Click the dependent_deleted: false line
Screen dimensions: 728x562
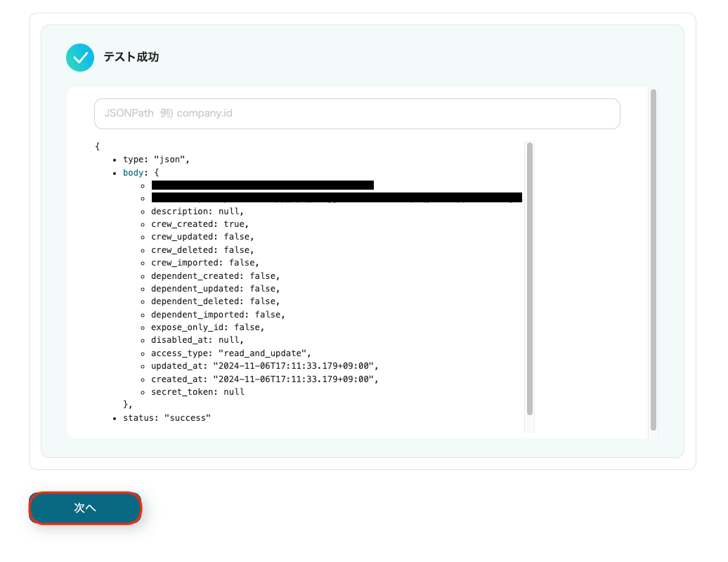216,301
